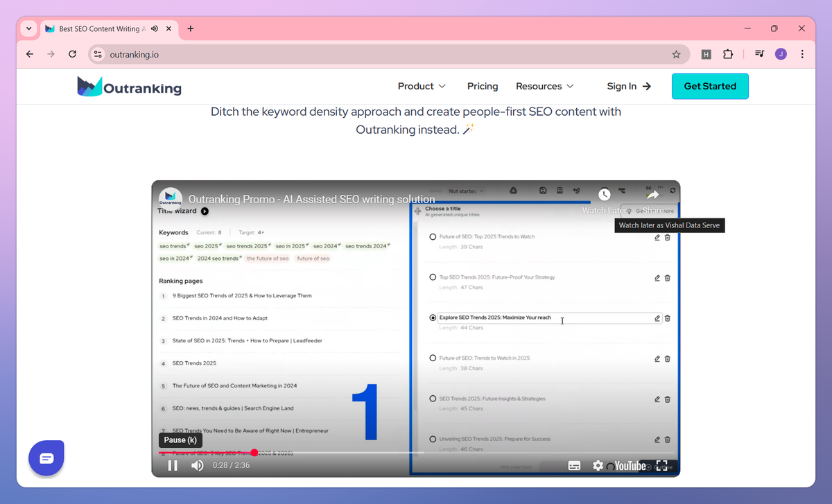Edit 'SEO Trends 2025: Future Insights & Strategies'
The height and width of the screenshot is (504, 832).
tap(657, 399)
